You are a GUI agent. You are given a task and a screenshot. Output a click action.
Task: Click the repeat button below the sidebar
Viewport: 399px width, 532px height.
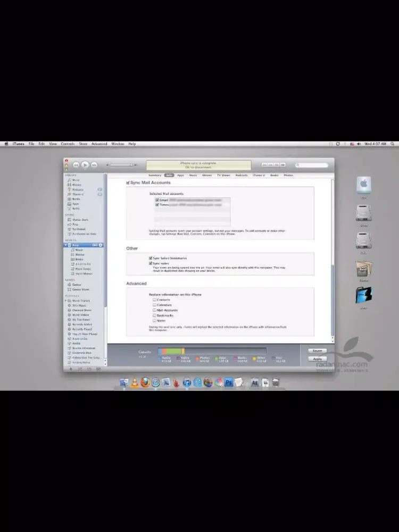89,369
